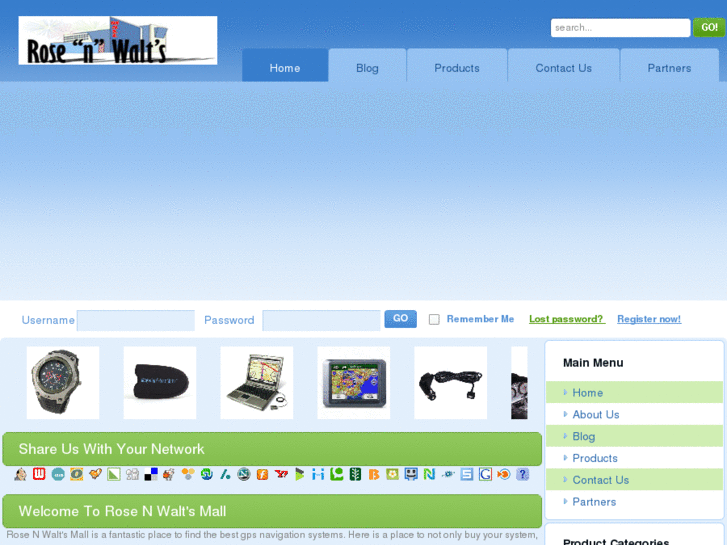Open the car charger cable thumbnail
The width and height of the screenshot is (727, 545).
click(451, 383)
